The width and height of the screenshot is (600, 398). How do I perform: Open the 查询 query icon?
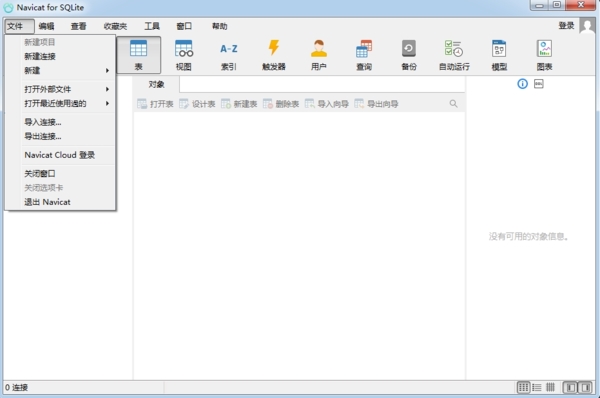[x=364, y=55]
